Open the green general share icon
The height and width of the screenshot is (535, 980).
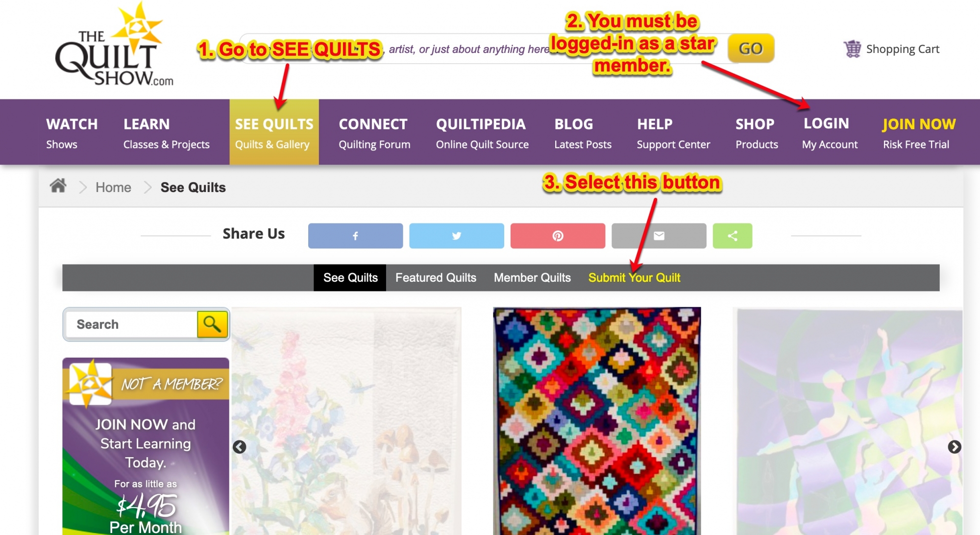pos(732,236)
